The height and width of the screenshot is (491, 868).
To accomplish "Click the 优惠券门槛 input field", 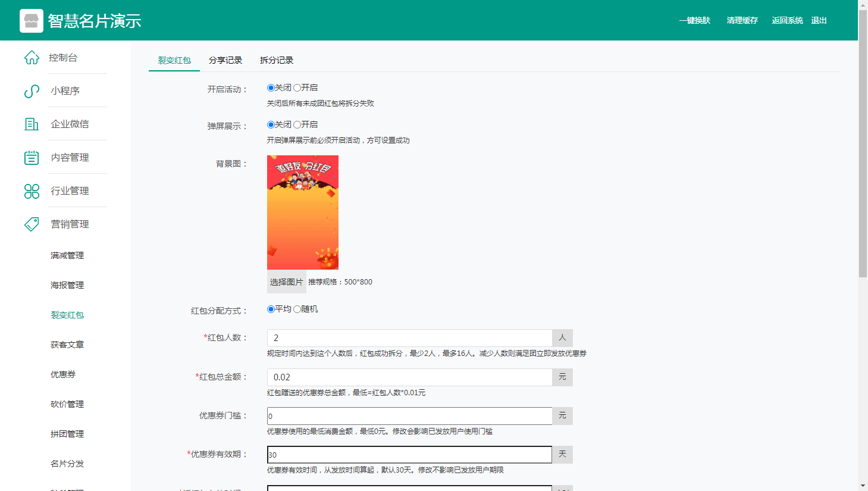I will tap(409, 416).
